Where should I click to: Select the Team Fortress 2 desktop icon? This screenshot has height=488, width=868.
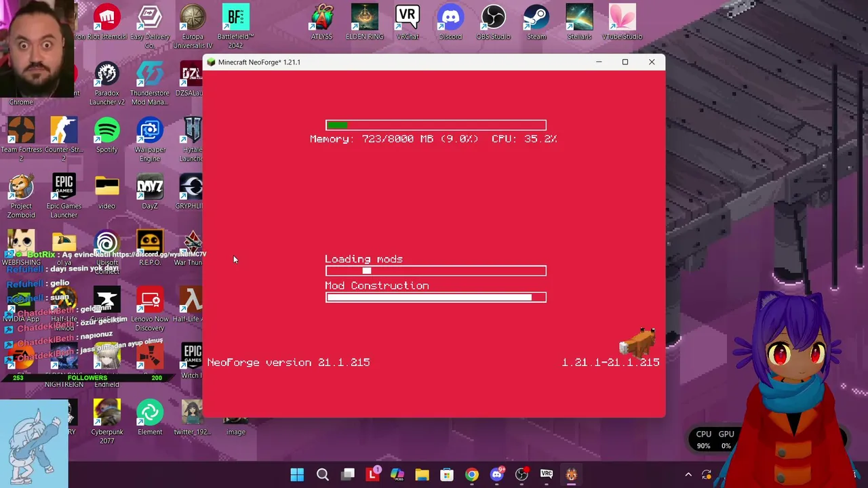21,139
